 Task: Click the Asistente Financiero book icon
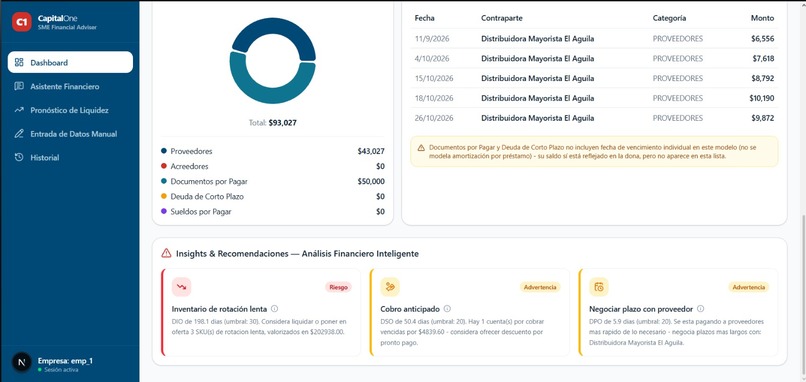[x=19, y=86]
